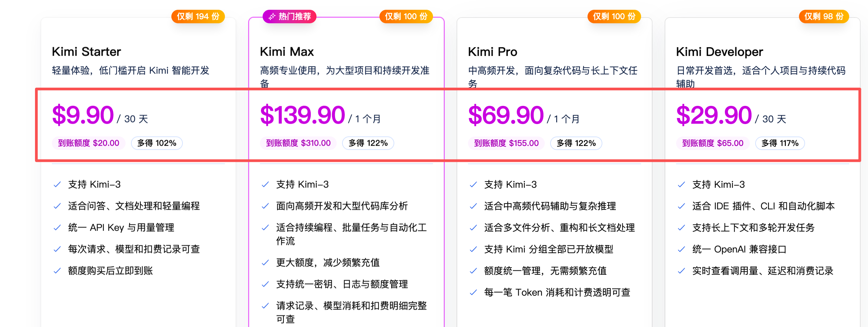
Task: Select the Kimi Pro plan title
Action: tap(492, 52)
